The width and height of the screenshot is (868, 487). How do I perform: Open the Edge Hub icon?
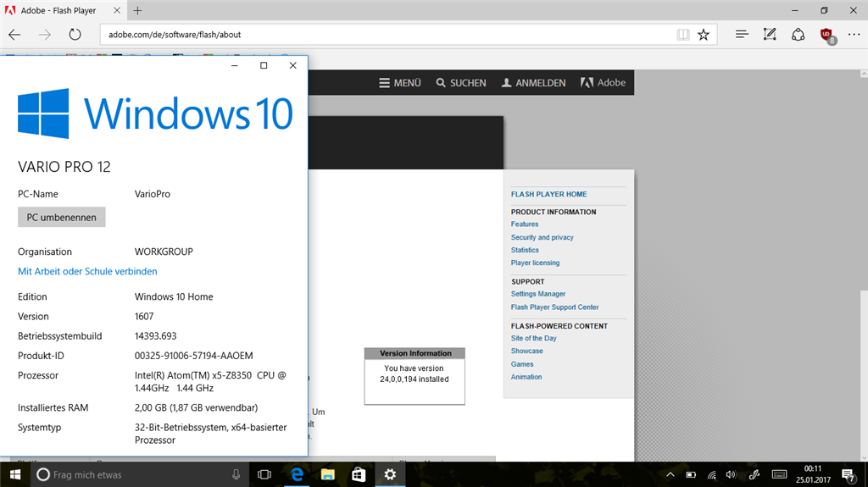click(x=742, y=35)
